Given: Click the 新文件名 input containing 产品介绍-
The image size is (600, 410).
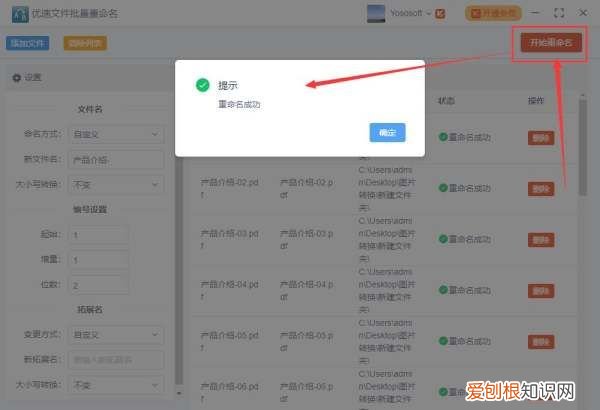Looking at the screenshot, I should tap(116, 160).
